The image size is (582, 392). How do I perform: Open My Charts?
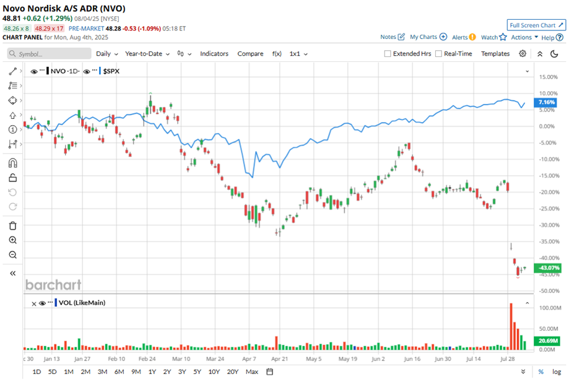tap(428, 37)
